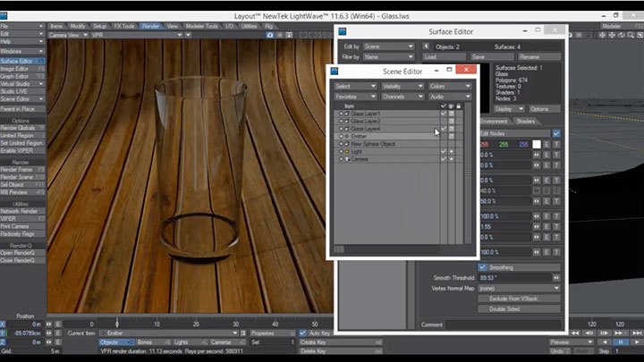Open the Channels dropdown in Scene Editor
Viewport: 644px width, 362px height.
(402, 97)
